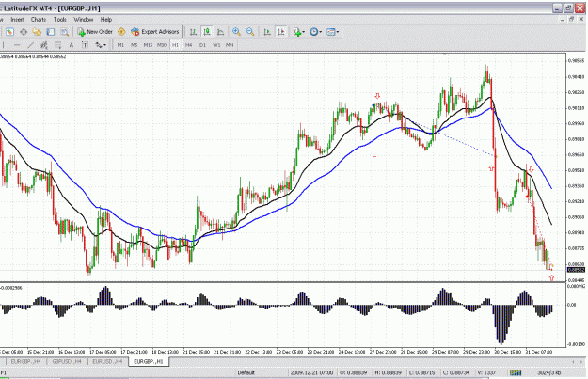Open the Strategy Tester icon
588x379 pixels.
click(65, 32)
